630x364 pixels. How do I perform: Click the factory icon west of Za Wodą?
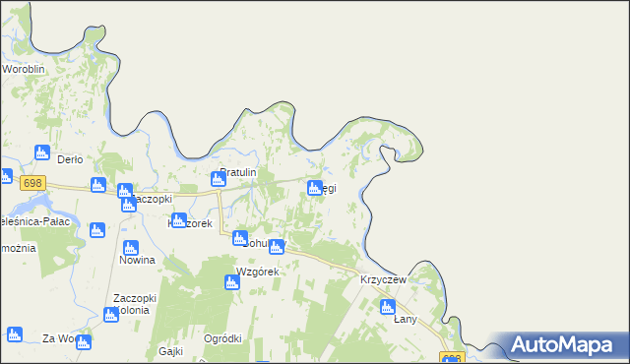15,334
